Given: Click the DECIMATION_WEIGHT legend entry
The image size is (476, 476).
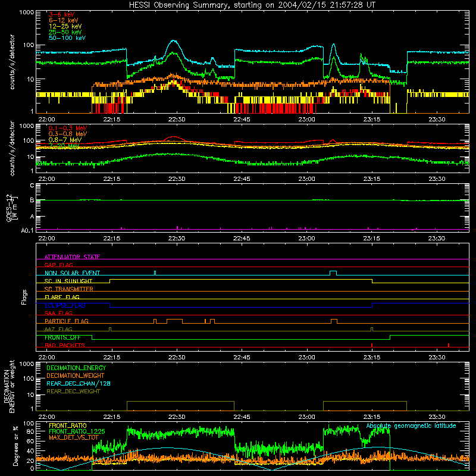Looking at the screenshot, I should coord(76,375).
